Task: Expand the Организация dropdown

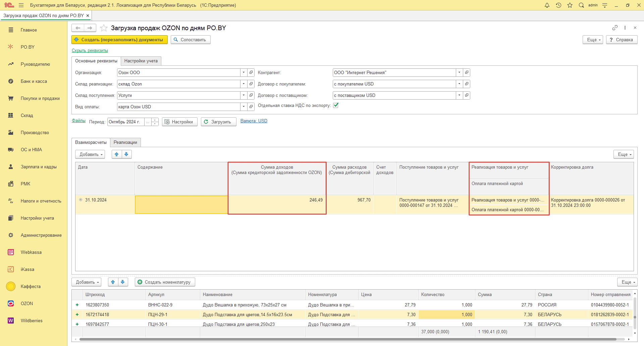Action: click(244, 72)
